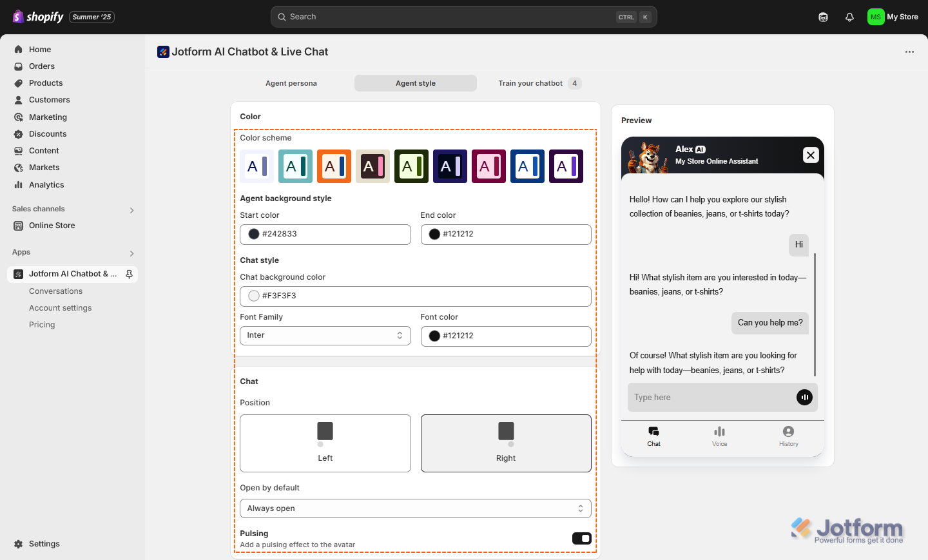928x560 pixels.
Task: Click the Summer '25 edition badge
Action: point(92,17)
